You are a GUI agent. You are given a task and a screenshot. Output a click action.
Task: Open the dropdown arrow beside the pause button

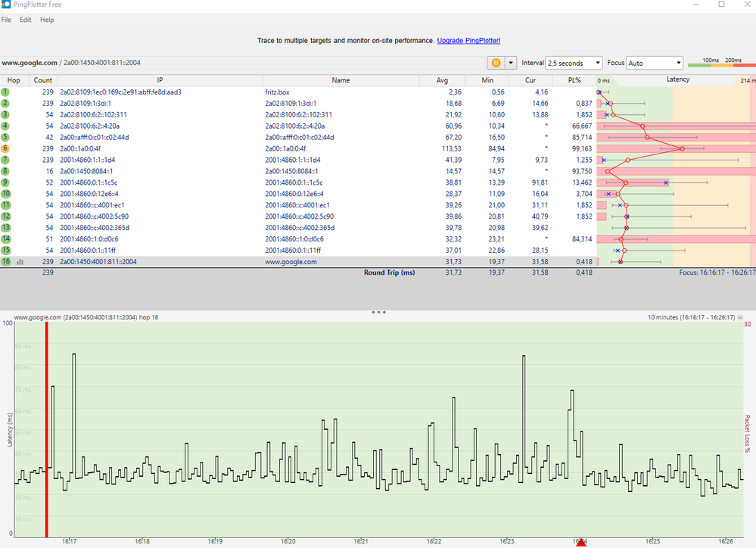[511, 63]
